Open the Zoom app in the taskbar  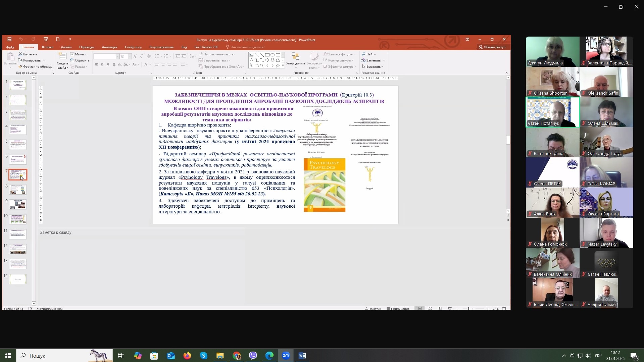pos(286,356)
